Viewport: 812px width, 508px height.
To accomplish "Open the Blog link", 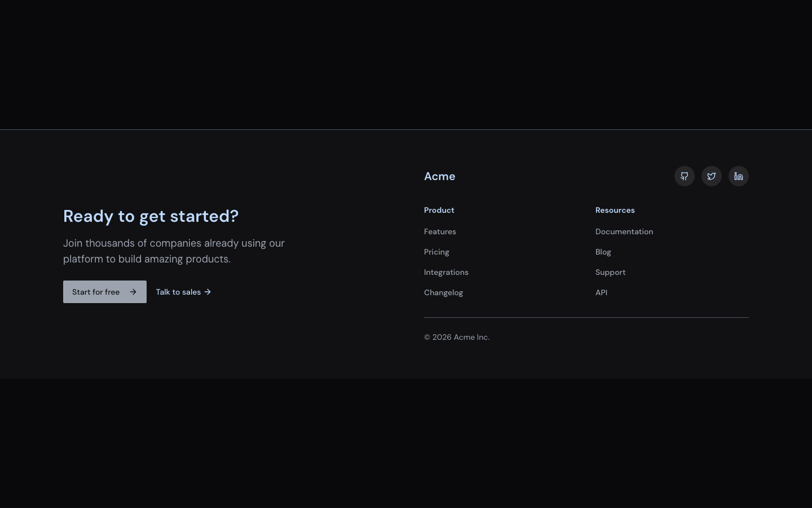I will (603, 252).
